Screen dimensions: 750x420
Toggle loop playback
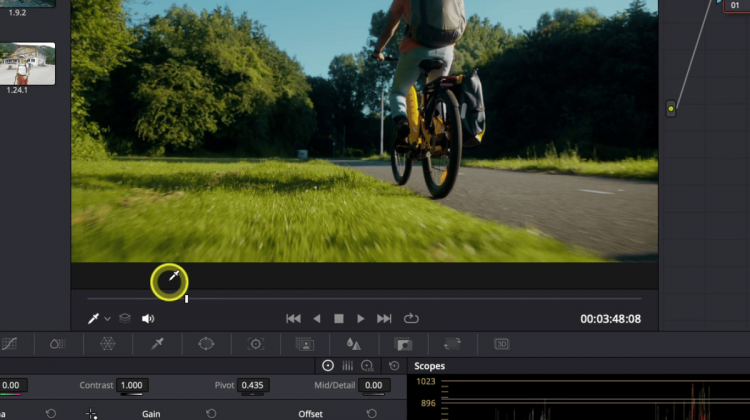click(x=410, y=318)
